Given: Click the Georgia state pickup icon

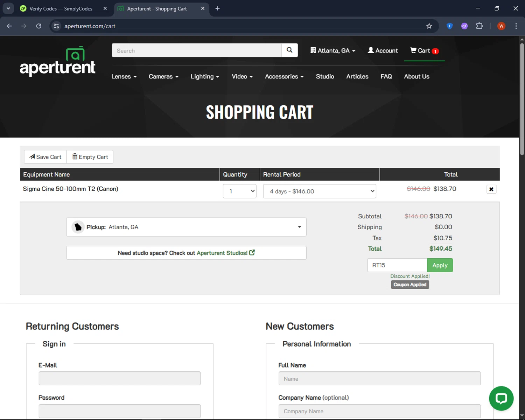Looking at the screenshot, I should pyautogui.click(x=78, y=227).
